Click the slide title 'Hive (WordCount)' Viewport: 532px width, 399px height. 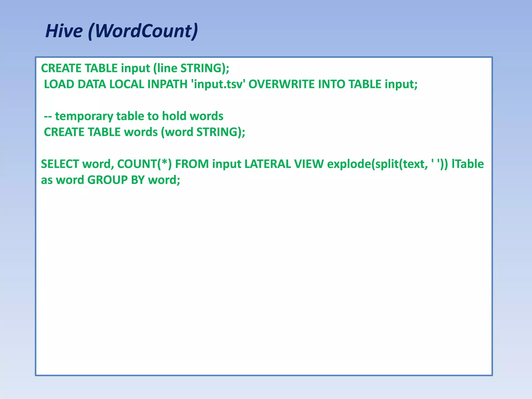pos(122,31)
